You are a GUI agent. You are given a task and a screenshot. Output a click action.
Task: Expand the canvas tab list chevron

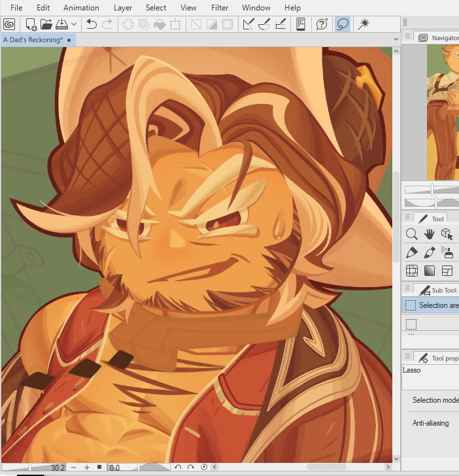(x=396, y=39)
